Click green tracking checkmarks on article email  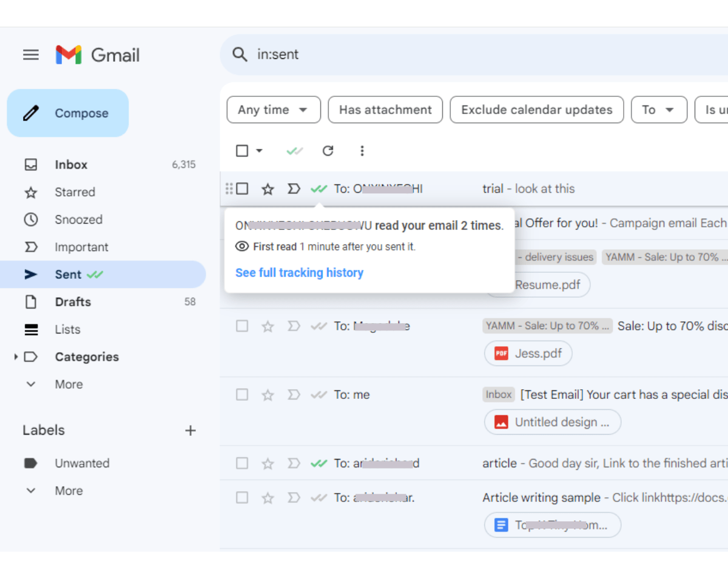tap(318, 464)
